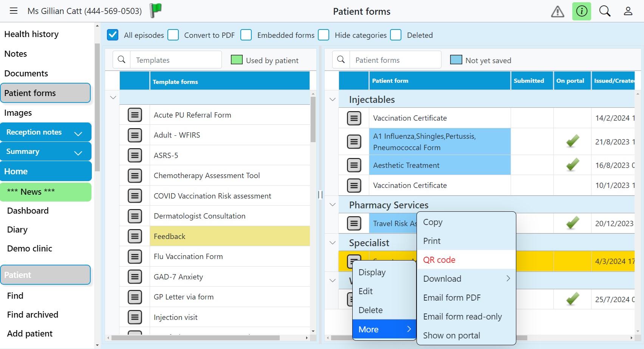The height and width of the screenshot is (349, 644).
Task: Open alerts via the warning triangle icon
Action: coord(557,11)
